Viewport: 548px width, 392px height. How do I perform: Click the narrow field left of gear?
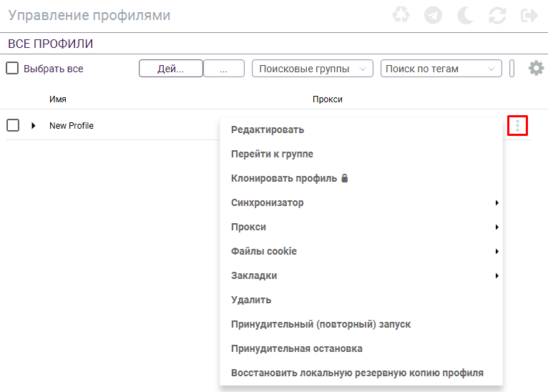pos(512,69)
